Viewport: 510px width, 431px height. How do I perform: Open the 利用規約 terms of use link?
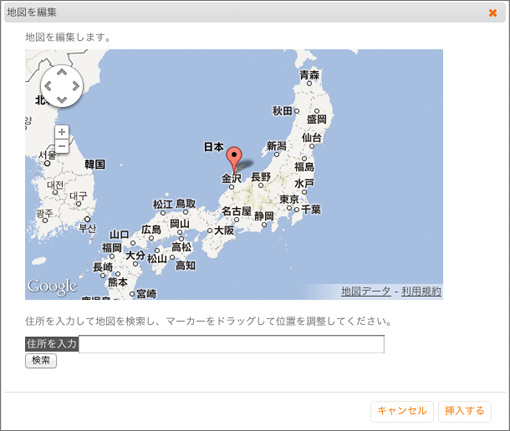tap(421, 291)
